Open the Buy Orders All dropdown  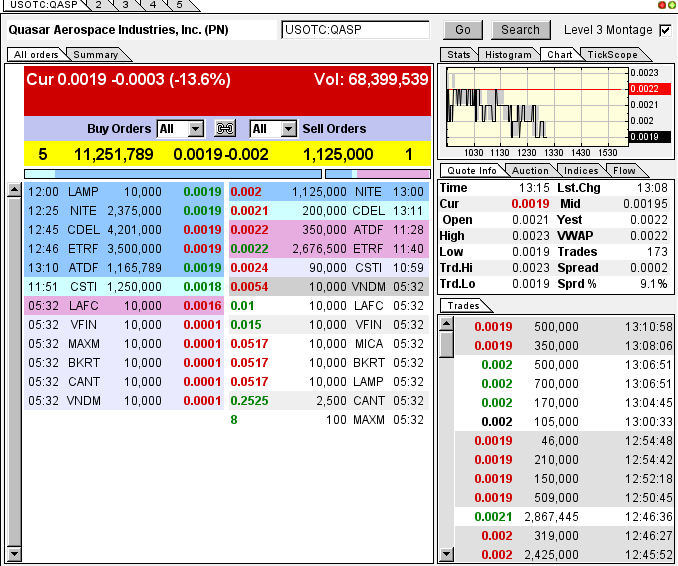[x=180, y=129]
